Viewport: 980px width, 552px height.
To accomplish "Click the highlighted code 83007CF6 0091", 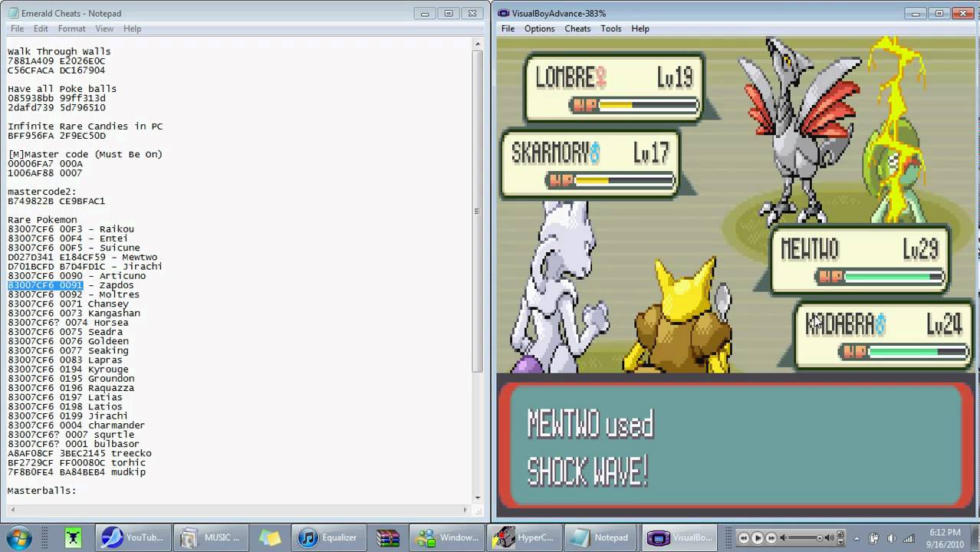I will 45,285.
